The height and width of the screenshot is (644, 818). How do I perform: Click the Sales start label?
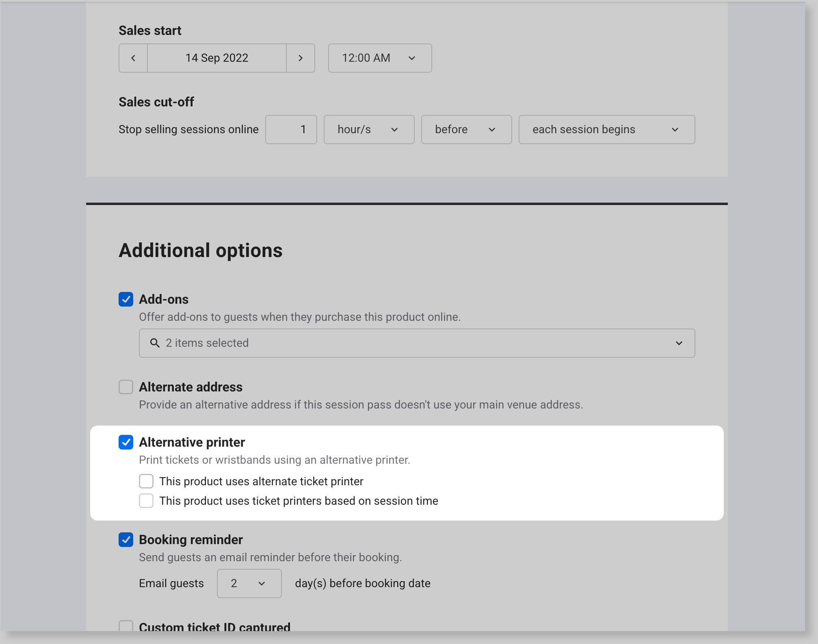(x=150, y=30)
